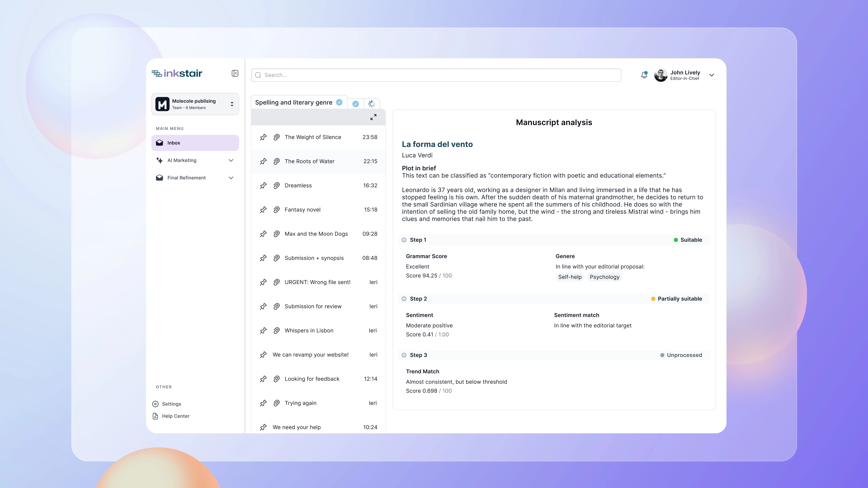
Task: Click Step 1 info icon
Action: (x=404, y=240)
